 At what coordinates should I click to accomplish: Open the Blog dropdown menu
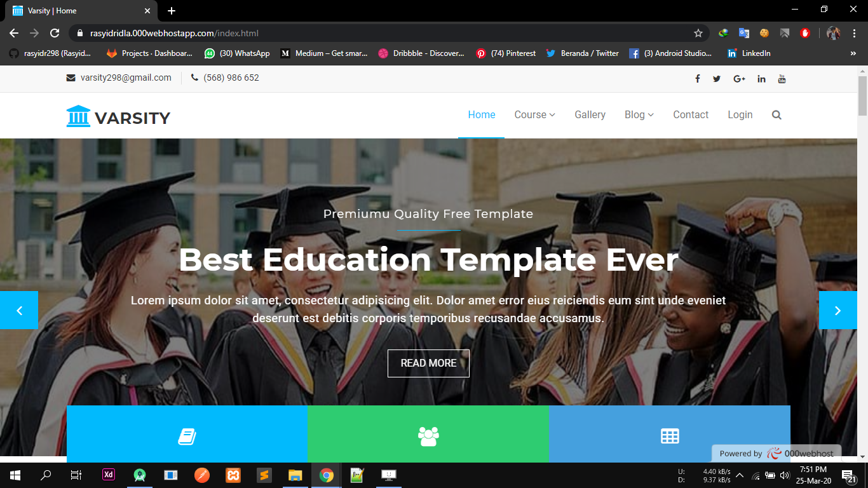[639, 115]
